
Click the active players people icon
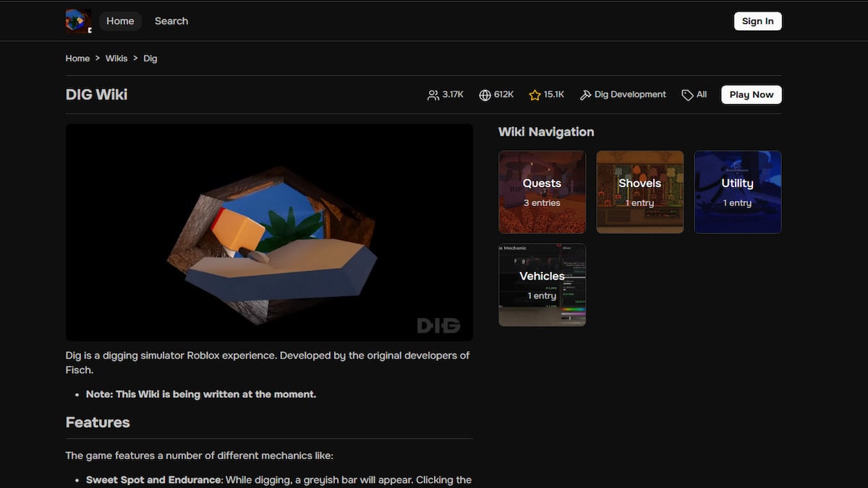[433, 95]
